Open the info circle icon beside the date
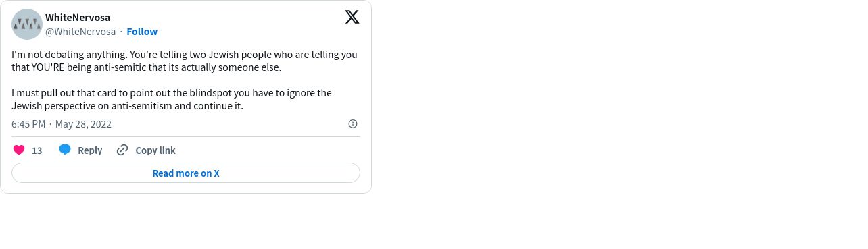 [353, 123]
